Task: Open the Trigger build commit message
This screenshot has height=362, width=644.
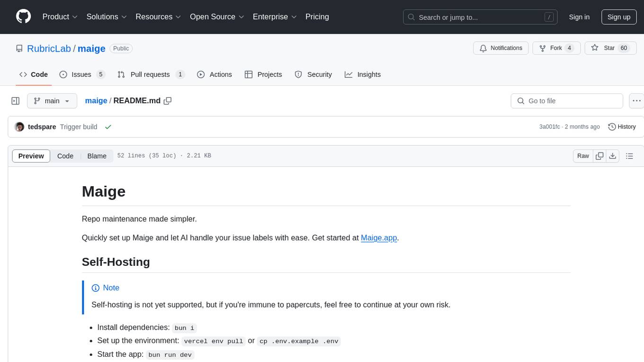Action: pyautogui.click(x=79, y=127)
